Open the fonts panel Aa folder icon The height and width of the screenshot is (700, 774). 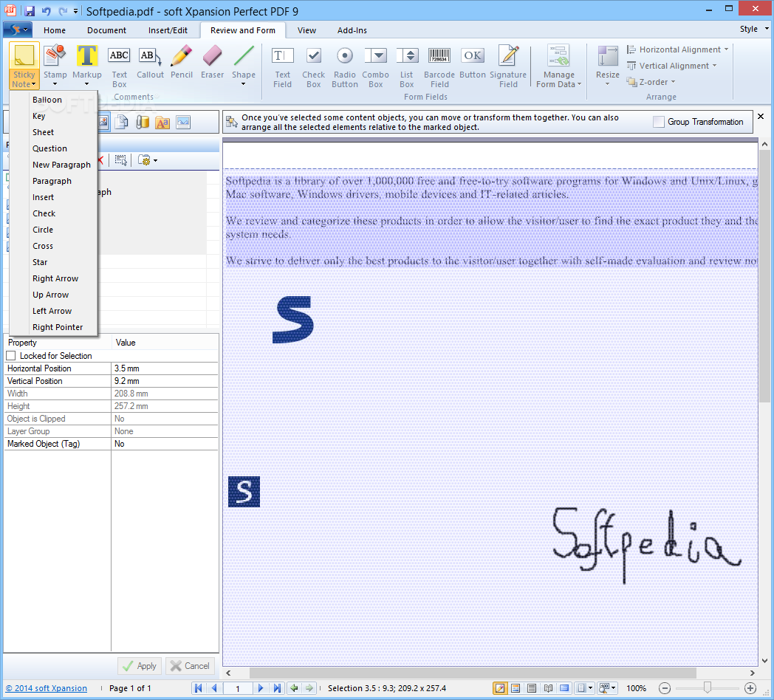(x=162, y=122)
